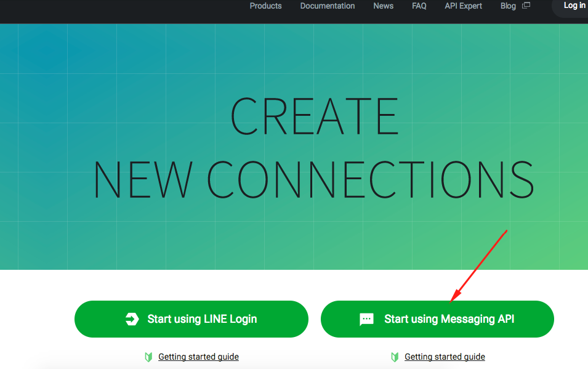588x369 pixels.
Task: Go to the News section
Action: [383, 6]
